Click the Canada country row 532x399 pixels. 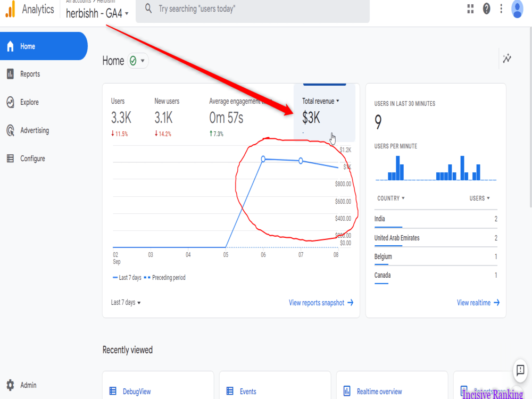point(436,276)
